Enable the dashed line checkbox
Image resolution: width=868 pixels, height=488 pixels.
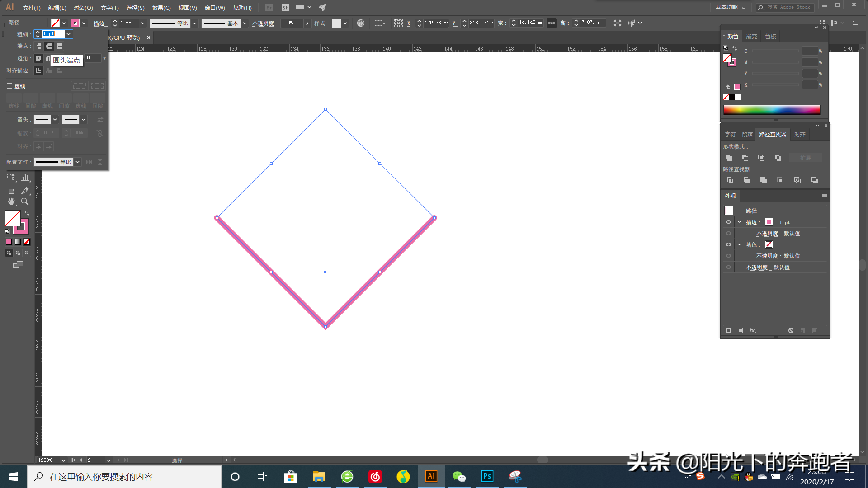(9, 86)
